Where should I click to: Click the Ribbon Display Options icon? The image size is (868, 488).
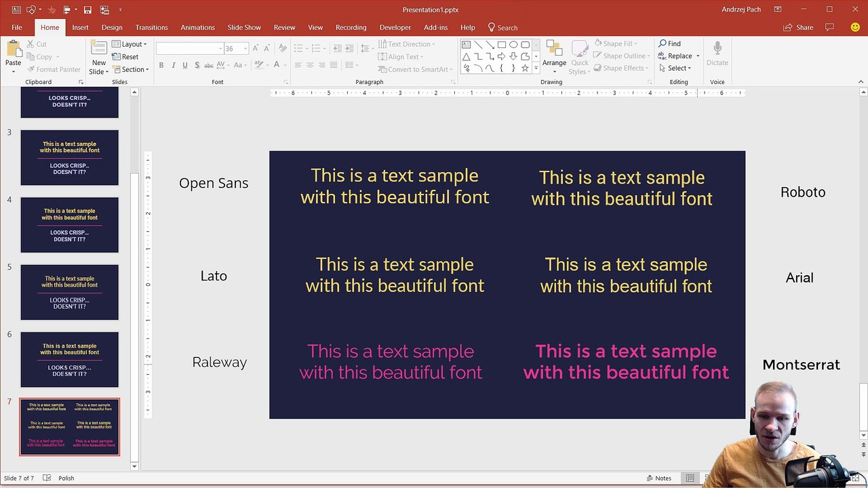click(778, 9)
